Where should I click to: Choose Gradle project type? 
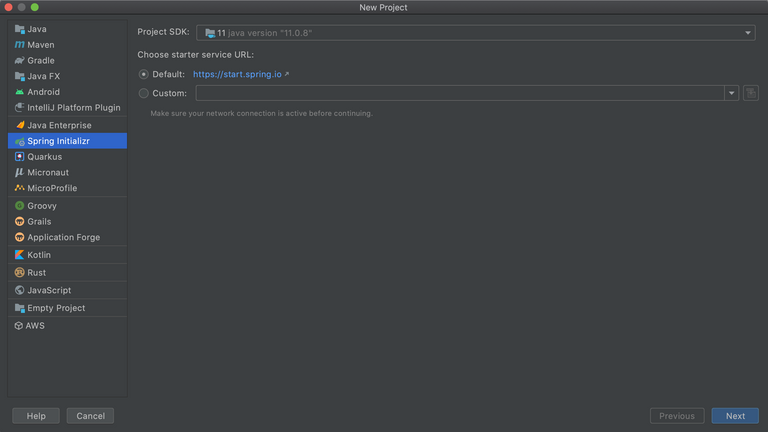68,60
